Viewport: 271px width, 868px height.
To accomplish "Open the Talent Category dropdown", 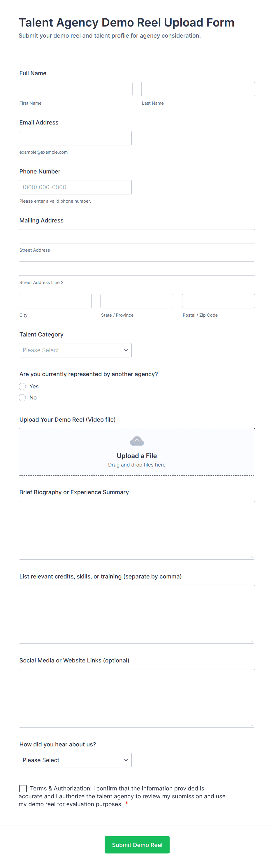I will (x=75, y=350).
